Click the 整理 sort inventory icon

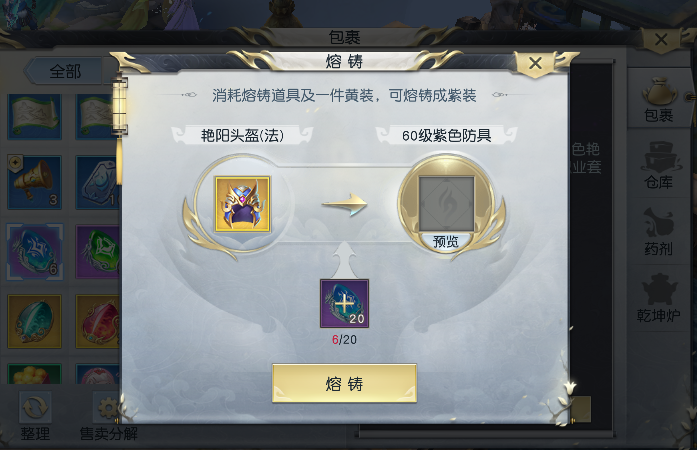tap(35, 407)
